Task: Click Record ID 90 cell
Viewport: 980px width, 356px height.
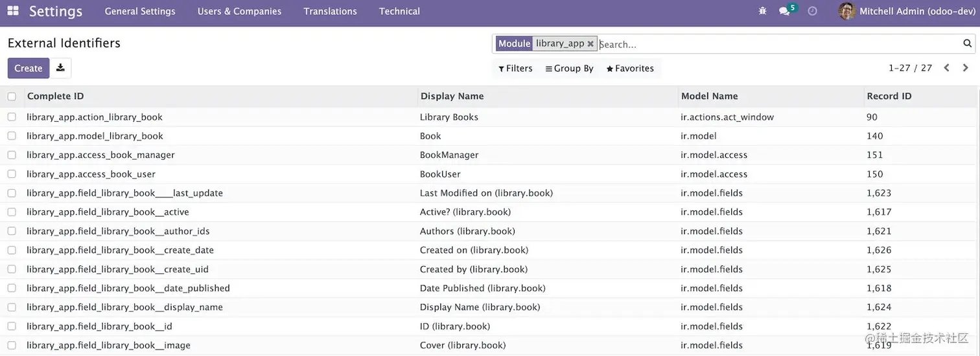Action: pos(872,117)
